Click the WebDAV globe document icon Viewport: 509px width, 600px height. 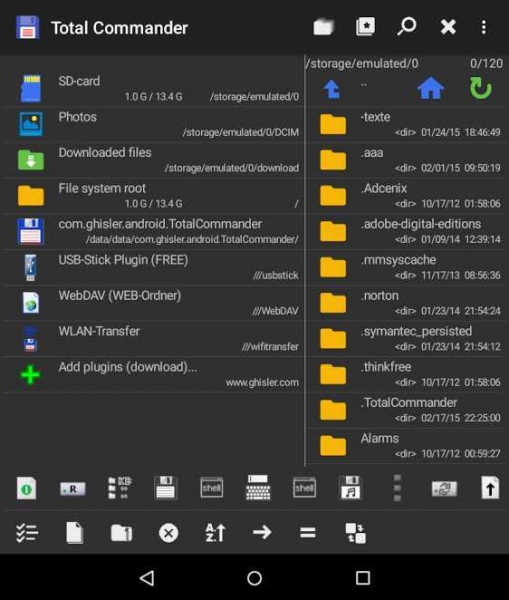(31, 302)
